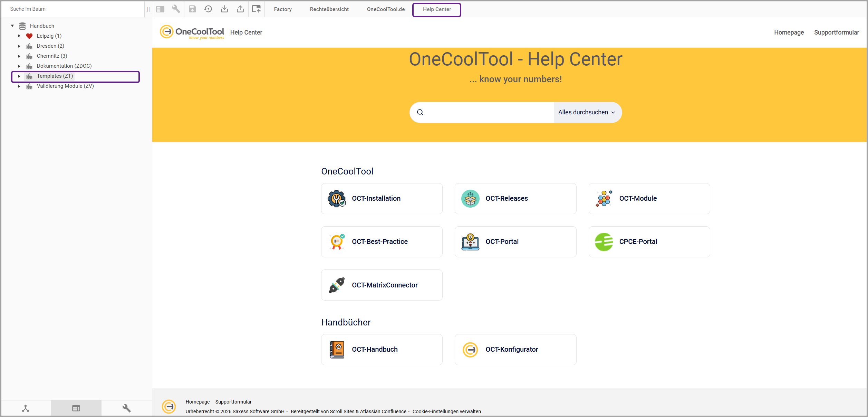Click the download import icon

224,9
